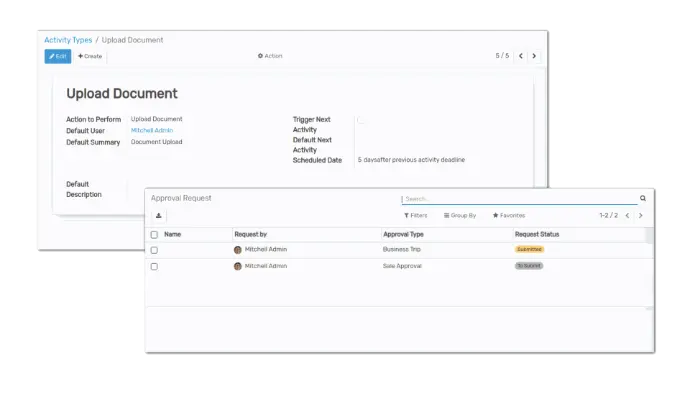Click the download export icon
Image resolution: width=690 pixels, height=394 pixels.
coord(159,216)
